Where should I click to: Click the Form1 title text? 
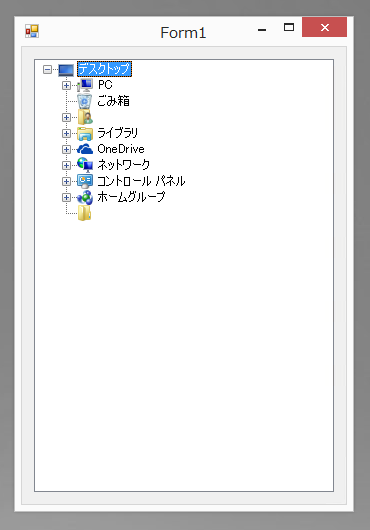183,33
